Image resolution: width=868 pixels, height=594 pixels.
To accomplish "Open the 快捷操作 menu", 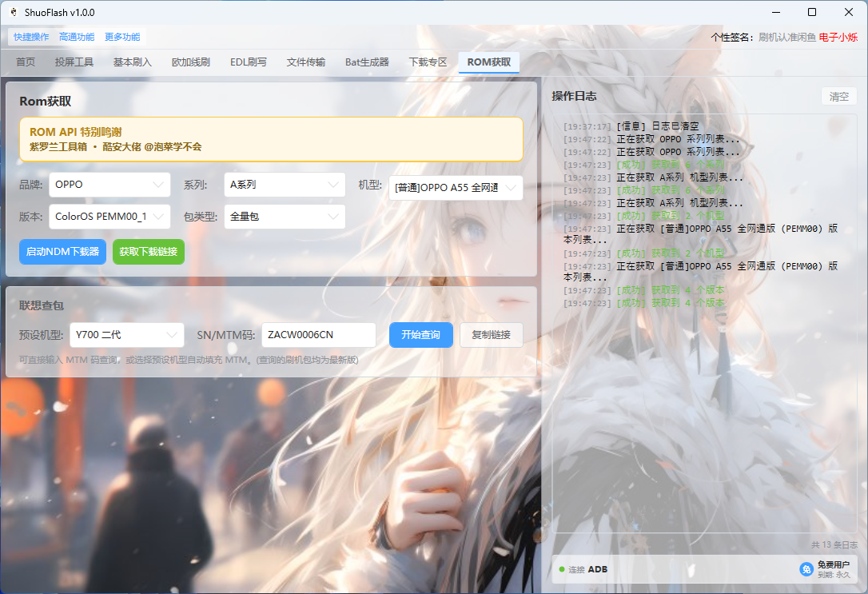I will pyautogui.click(x=31, y=37).
